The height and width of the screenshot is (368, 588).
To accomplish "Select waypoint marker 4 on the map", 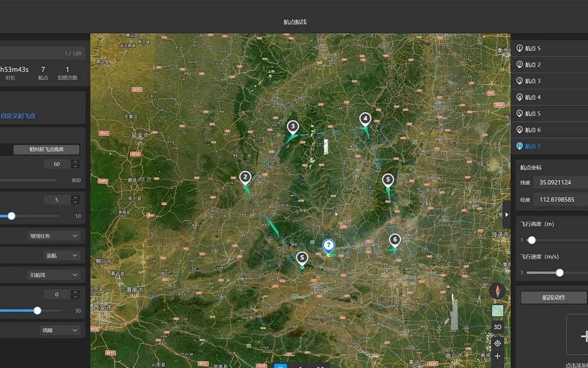I will (x=365, y=119).
